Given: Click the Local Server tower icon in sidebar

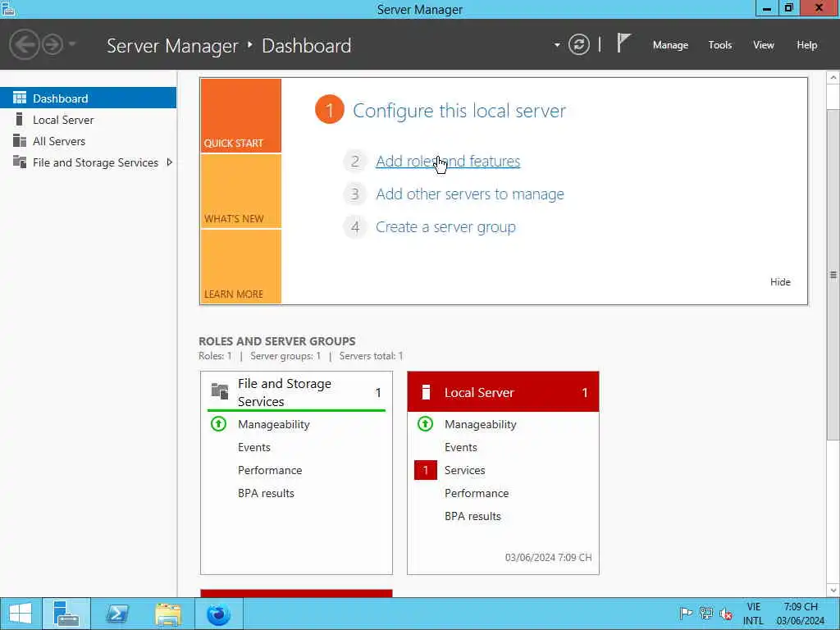Looking at the screenshot, I should (20, 119).
